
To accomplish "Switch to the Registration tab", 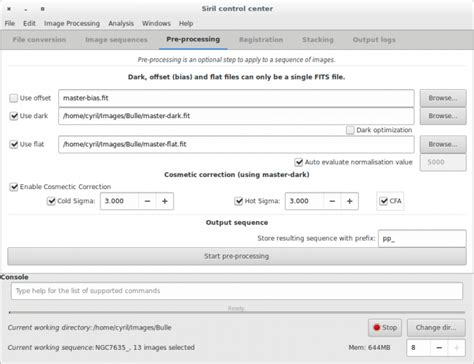I will tap(261, 40).
